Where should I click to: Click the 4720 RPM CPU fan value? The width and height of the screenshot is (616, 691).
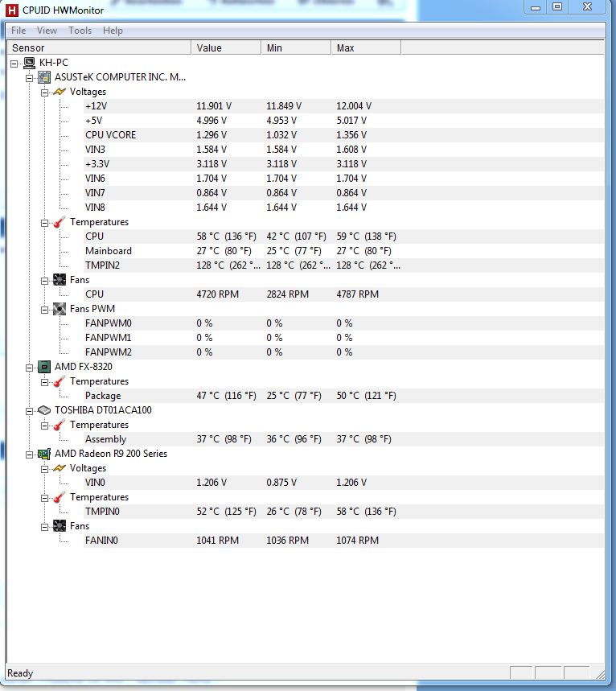218,294
